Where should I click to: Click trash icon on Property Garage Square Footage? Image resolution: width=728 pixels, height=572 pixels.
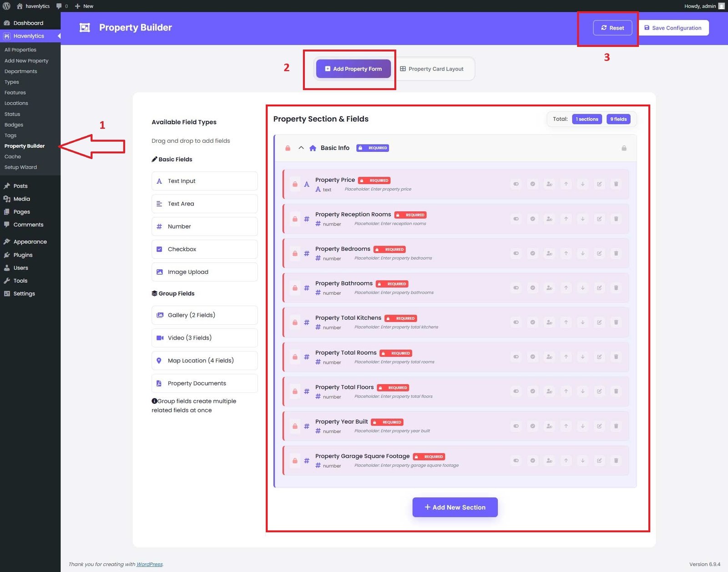pyautogui.click(x=616, y=461)
